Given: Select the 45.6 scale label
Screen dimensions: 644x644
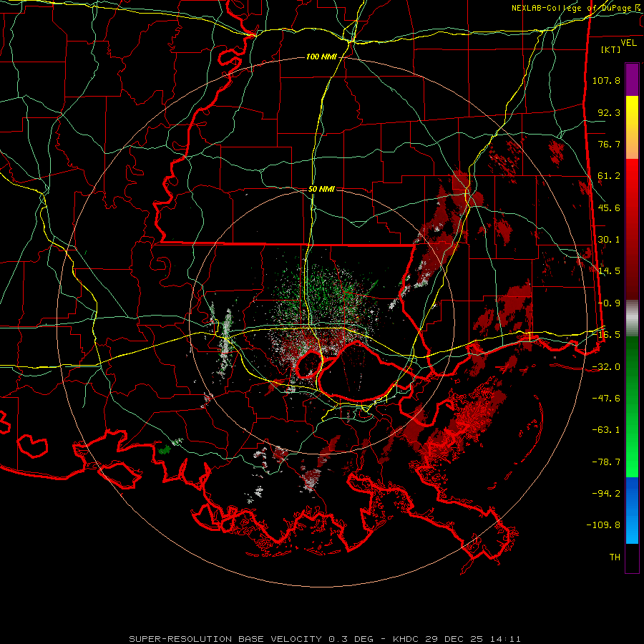Looking at the screenshot, I should (609, 208).
